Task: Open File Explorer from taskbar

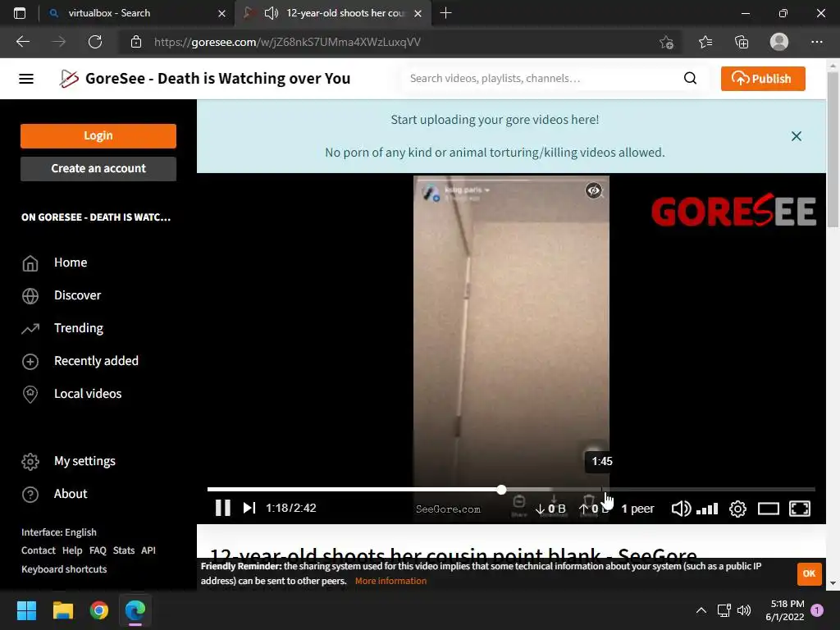Action: pyautogui.click(x=62, y=610)
